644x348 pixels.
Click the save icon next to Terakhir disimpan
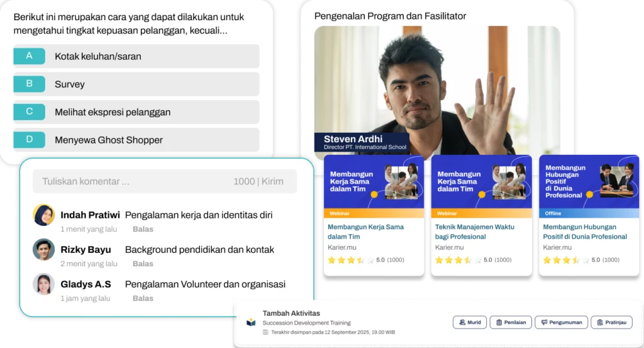point(265,332)
